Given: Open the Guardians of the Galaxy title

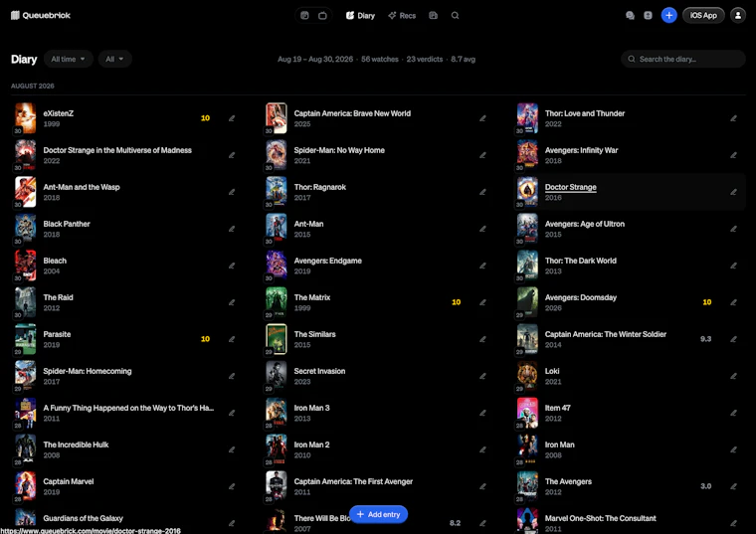Looking at the screenshot, I should [x=83, y=518].
